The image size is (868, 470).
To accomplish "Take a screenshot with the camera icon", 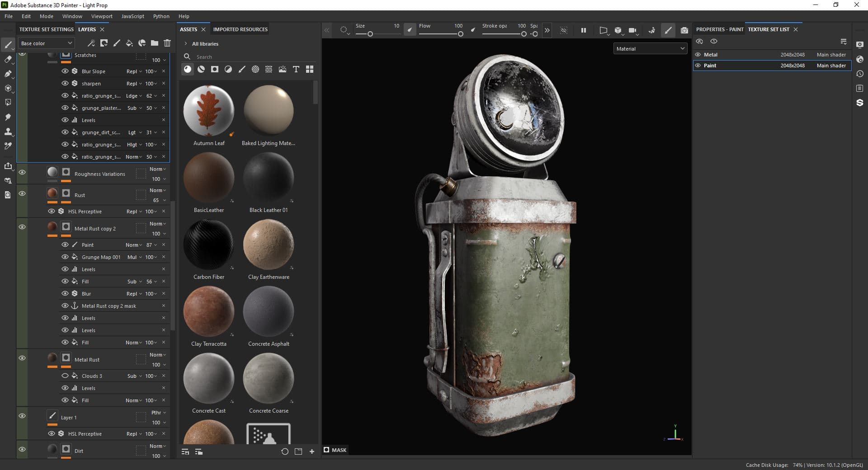I will coord(684,30).
